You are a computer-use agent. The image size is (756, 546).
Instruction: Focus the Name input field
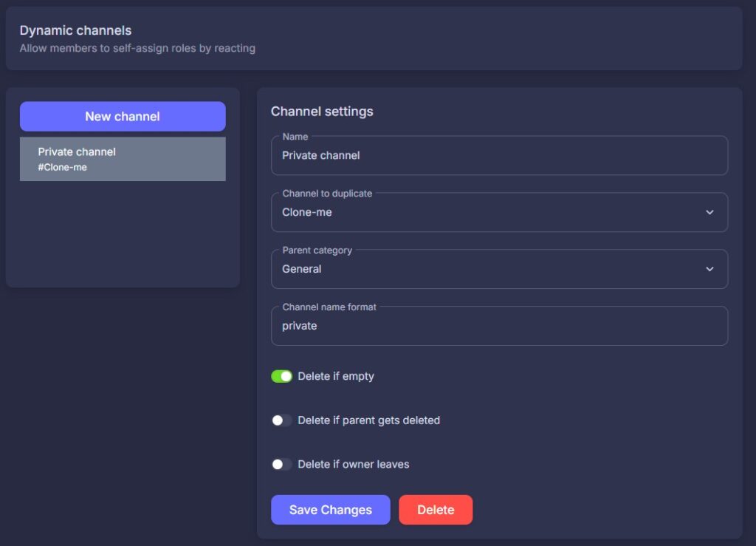499,156
